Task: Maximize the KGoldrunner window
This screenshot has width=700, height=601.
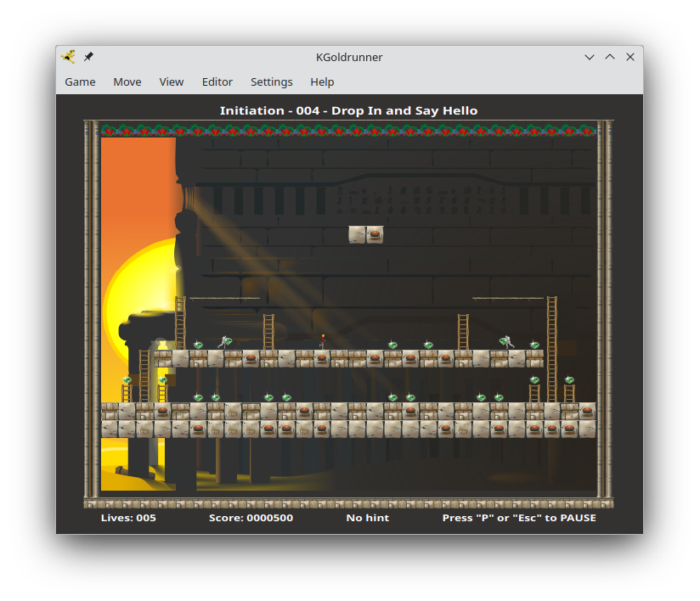Action: point(610,57)
